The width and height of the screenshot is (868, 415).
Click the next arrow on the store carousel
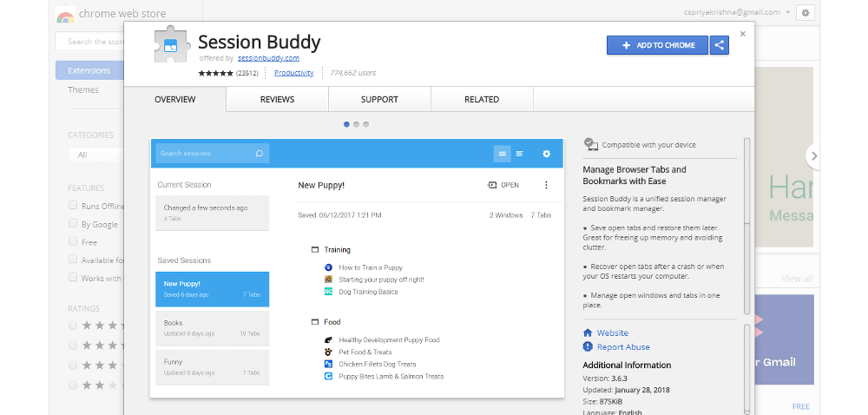coord(814,156)
